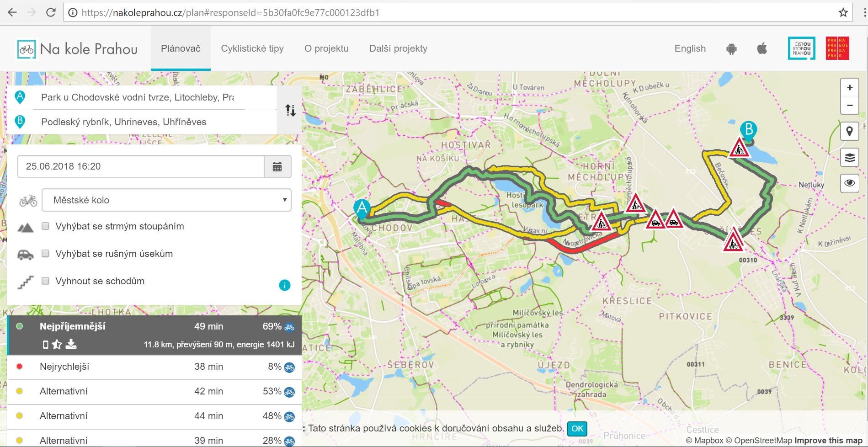Zoom out on the map

click(x=849, y=106)
